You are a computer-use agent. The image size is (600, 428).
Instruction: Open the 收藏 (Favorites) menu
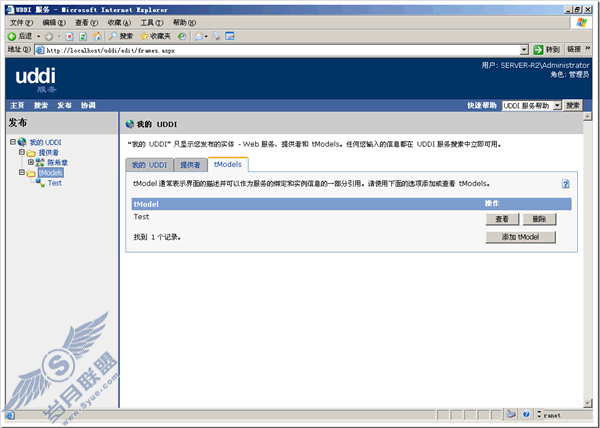[119, 23]
